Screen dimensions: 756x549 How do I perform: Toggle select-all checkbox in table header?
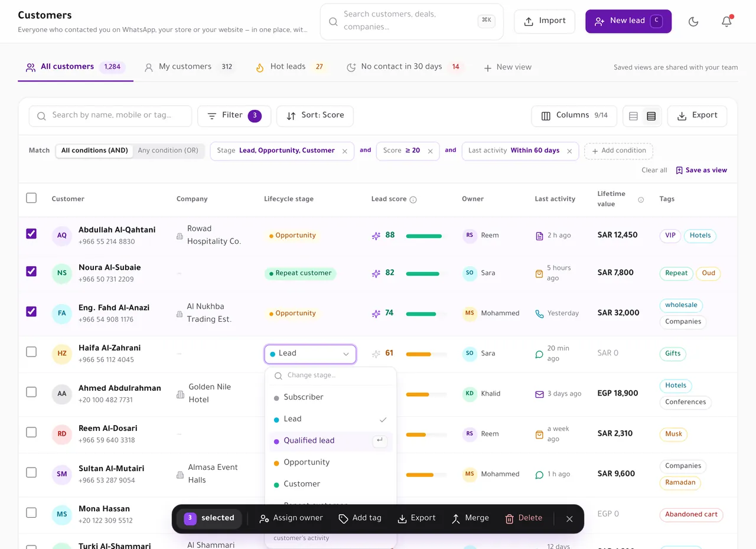pos(31,198)
